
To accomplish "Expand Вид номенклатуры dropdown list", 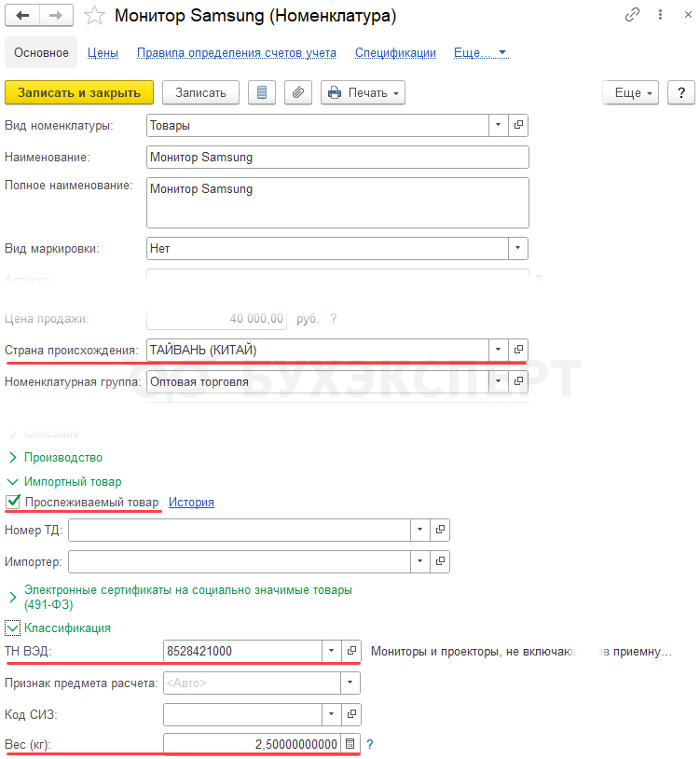I will pyautogui.click(x=499, y=125).
